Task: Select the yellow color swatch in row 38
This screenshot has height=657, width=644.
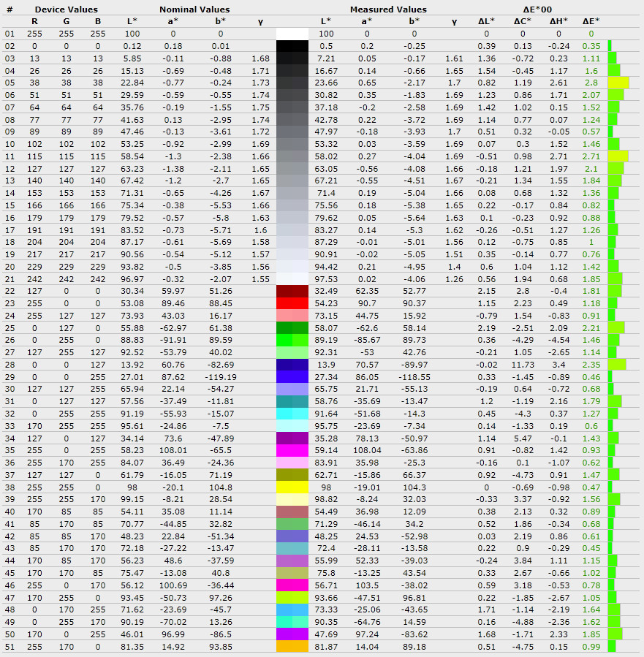Action: [x=292, y=487]
